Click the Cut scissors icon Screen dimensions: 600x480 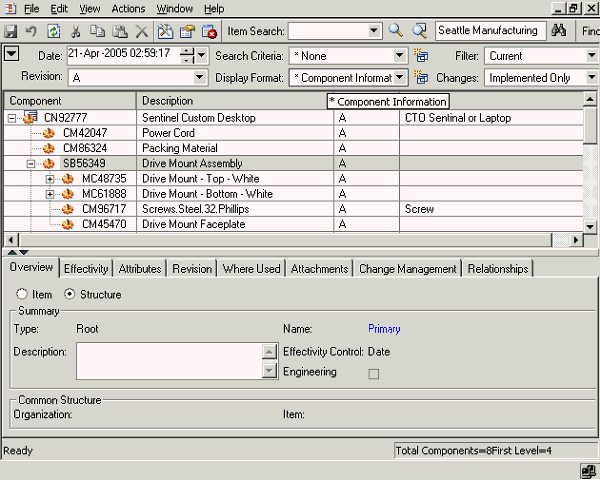75,31
